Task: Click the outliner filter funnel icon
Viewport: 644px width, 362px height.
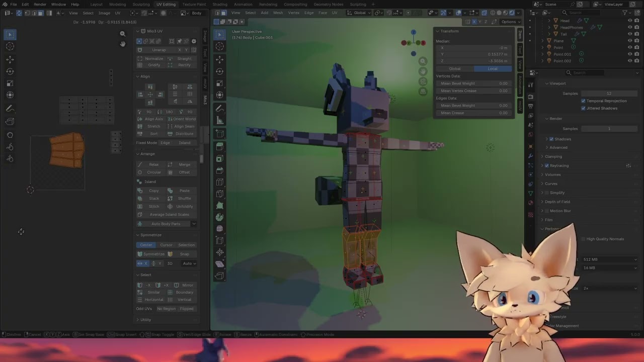Action: pos(625,13)
